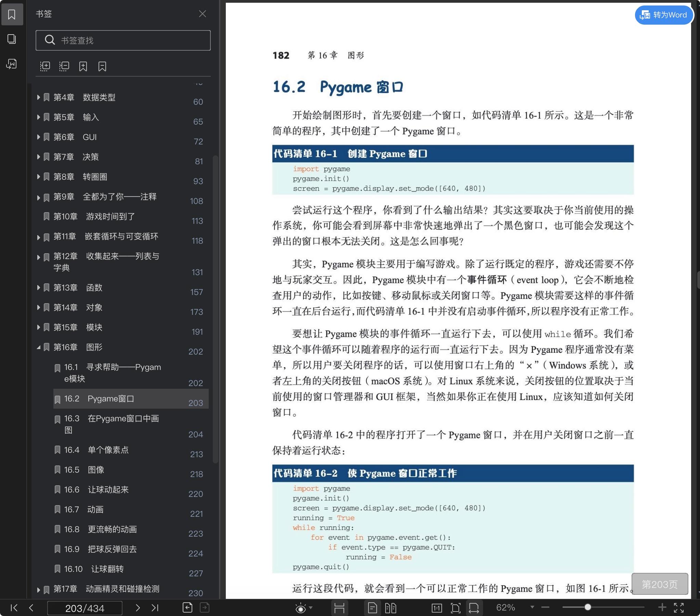This screenshot has width=700, height=616.
Task: Open bookmark 第15章 模块
Action: (78, 328)
